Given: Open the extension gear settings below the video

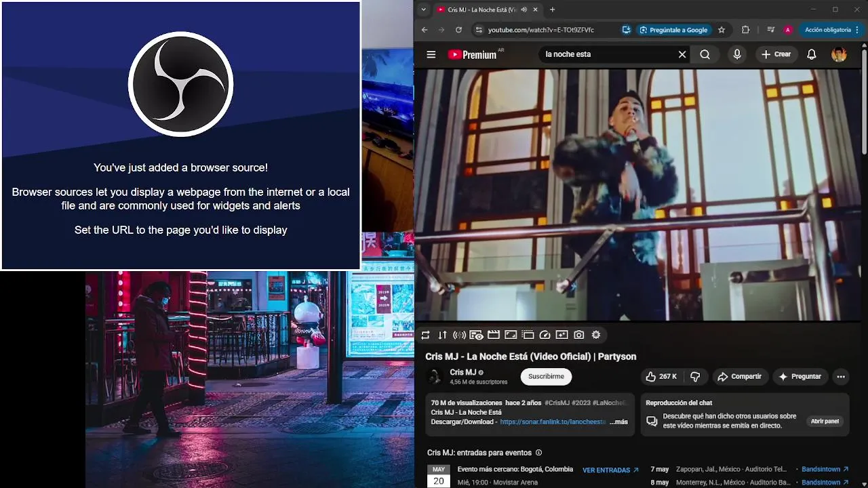Looking at the screenshot, I should pyautogui.click(x=596, y=335).
